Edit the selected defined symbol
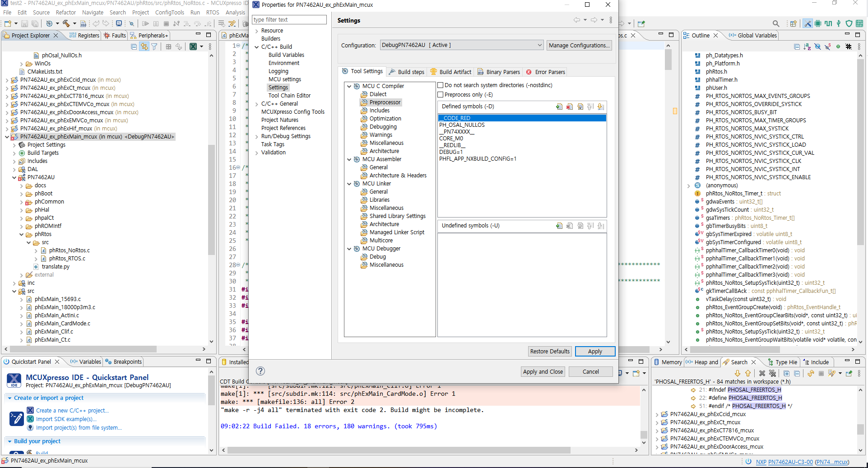Screen dimensions: 868x468 tap(580, 107)
